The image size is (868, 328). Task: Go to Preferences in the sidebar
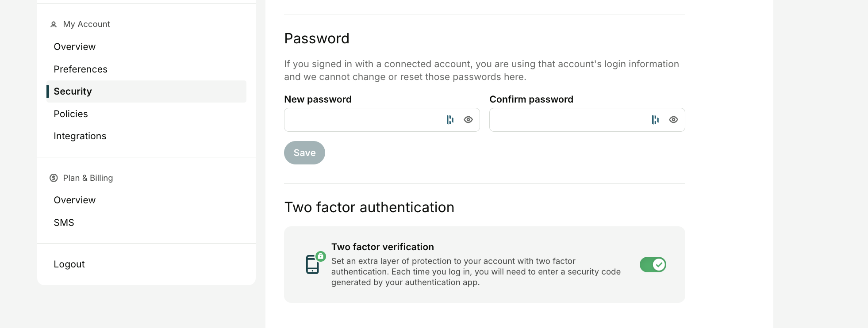coord(81,69)
